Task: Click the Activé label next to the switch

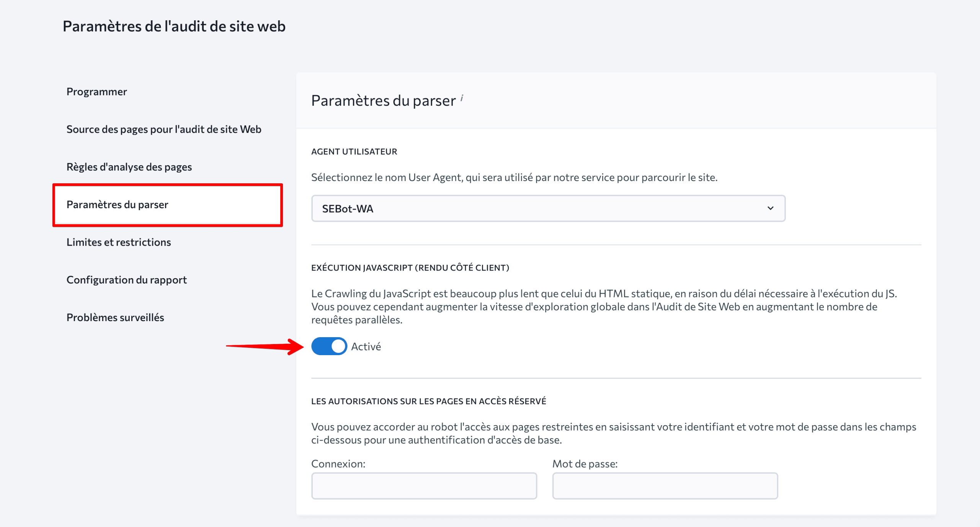Action: (x=366, y=347)
